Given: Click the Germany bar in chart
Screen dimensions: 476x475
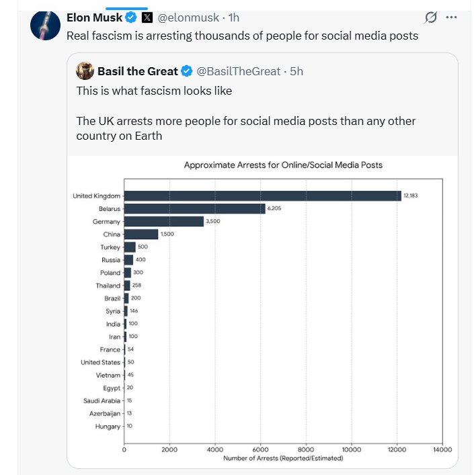Looking at the screenshot, I should click(164, 222).
